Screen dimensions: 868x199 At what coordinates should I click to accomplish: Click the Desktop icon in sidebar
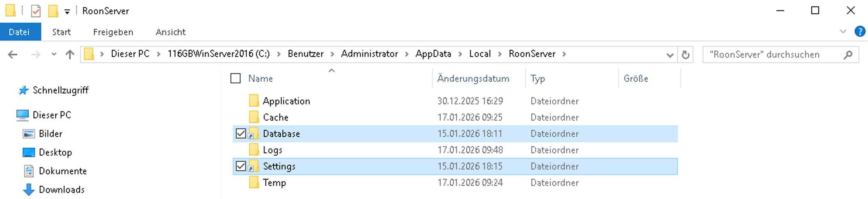coord(29,152)
